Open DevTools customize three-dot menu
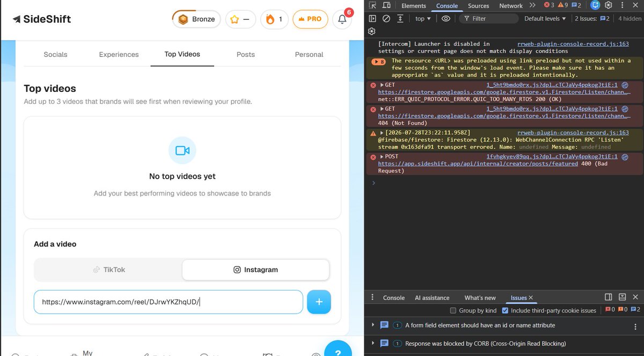The width and height of the screenshot is (644, 356). click(x=622, y=5)
